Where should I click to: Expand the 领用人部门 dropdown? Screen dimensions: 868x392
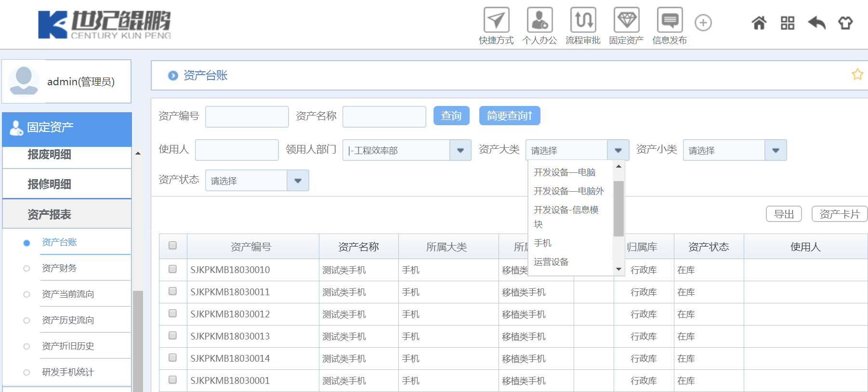click(460, 150)
